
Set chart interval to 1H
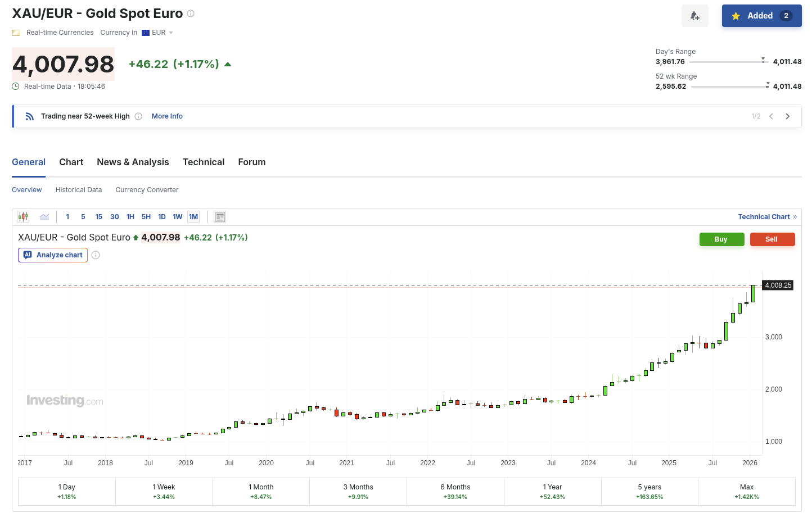tap(130, 217)
